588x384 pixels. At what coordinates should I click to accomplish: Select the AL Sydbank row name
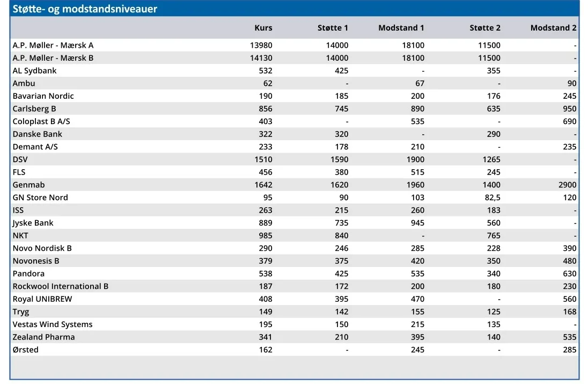click(x=34, y=70)
